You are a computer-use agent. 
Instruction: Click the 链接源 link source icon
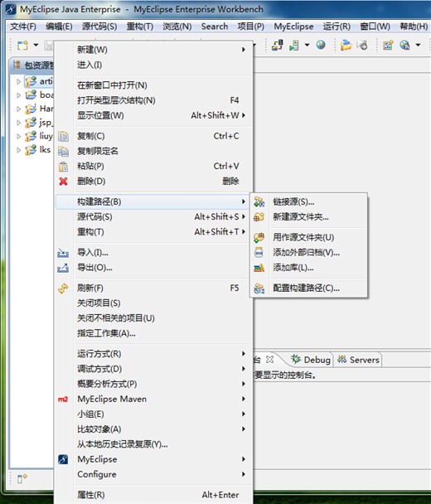tap(259, 202)
